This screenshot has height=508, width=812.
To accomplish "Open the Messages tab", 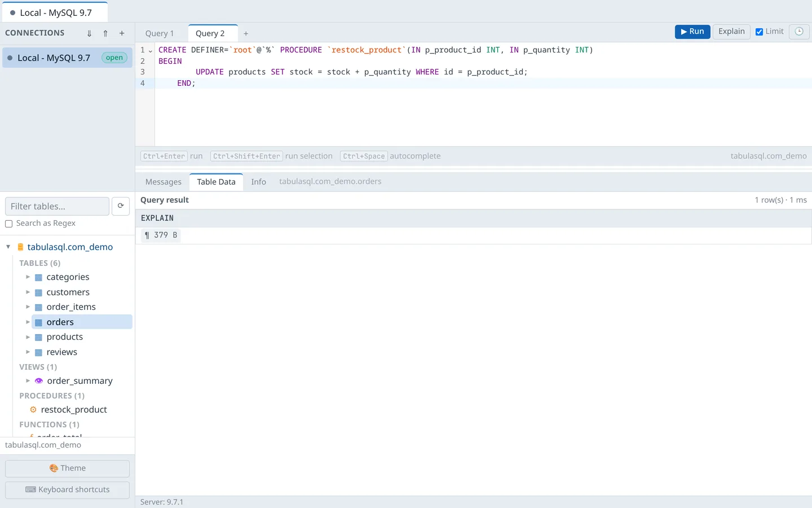I will point(164,182).
